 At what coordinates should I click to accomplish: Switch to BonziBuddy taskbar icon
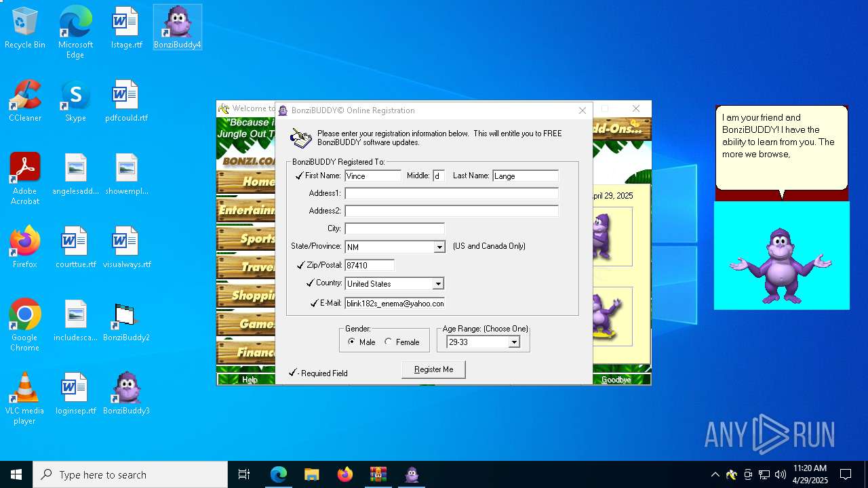click(412, 474)
